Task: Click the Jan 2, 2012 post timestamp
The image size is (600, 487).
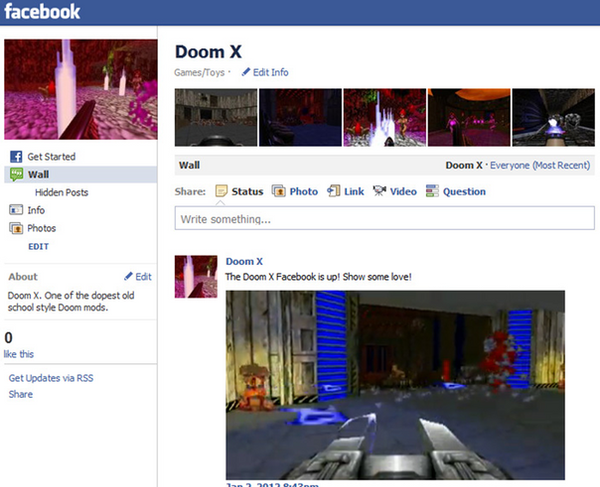Action: (x=272, y=484)
